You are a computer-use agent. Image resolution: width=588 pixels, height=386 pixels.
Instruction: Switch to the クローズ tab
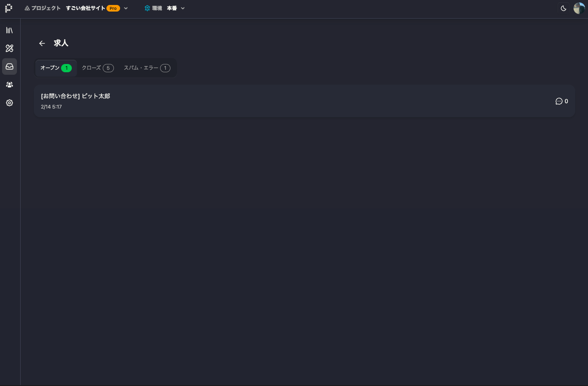[x=98, y=68]
